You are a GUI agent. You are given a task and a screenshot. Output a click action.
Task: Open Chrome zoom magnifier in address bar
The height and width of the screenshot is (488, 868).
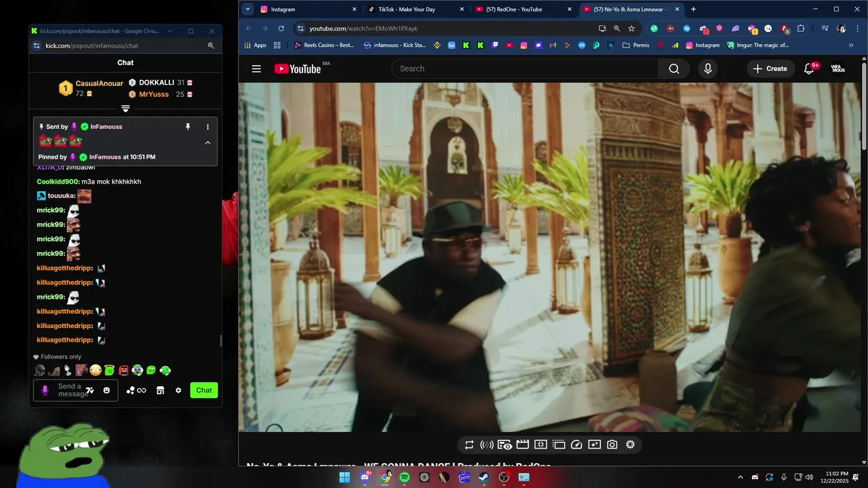[616, 28]
